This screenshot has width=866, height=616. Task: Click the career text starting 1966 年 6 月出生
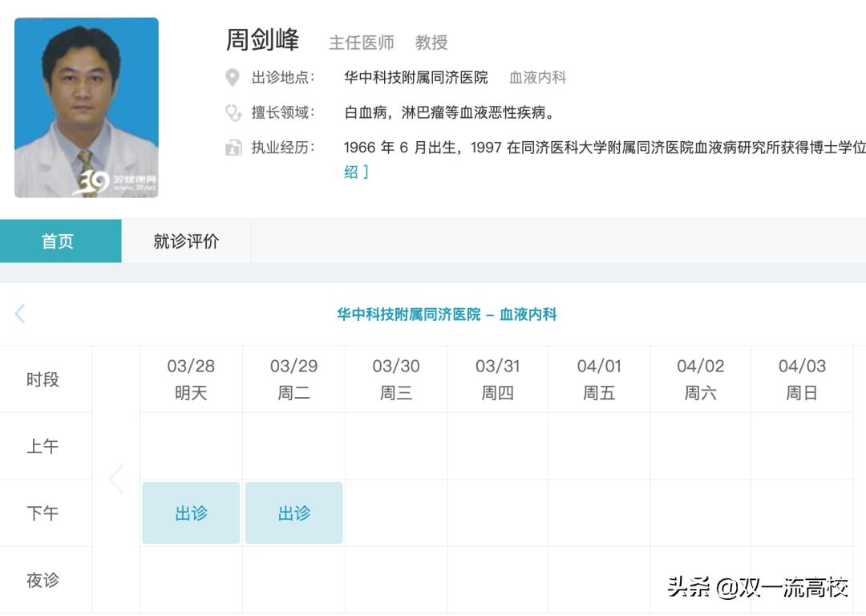(x=605, y=148)
